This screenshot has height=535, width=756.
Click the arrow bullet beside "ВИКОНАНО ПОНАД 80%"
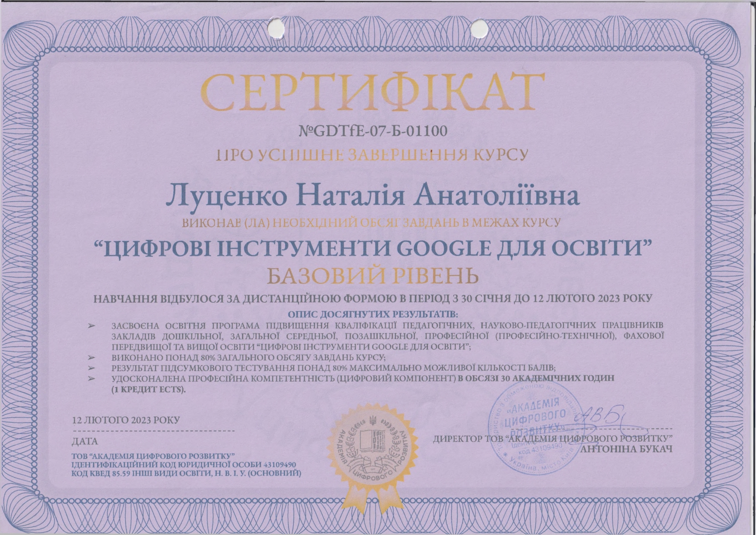[x=91, y=357]
